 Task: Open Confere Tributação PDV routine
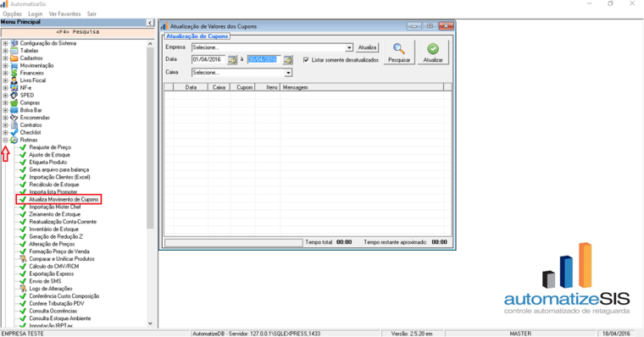[56, 304]
